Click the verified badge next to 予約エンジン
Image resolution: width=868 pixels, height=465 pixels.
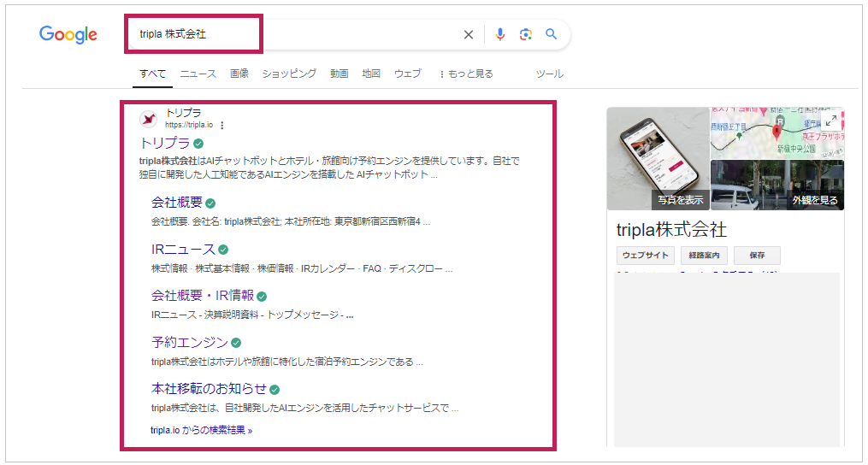pos(236,344)
